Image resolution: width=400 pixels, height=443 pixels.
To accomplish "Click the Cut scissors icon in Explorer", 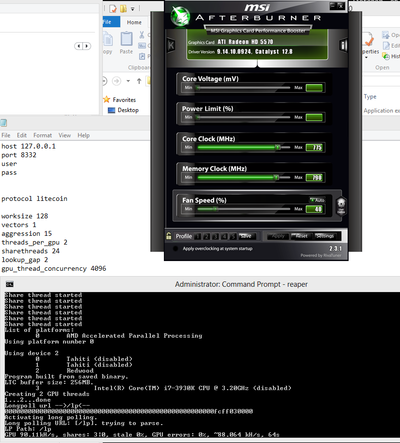I will 142,35.
